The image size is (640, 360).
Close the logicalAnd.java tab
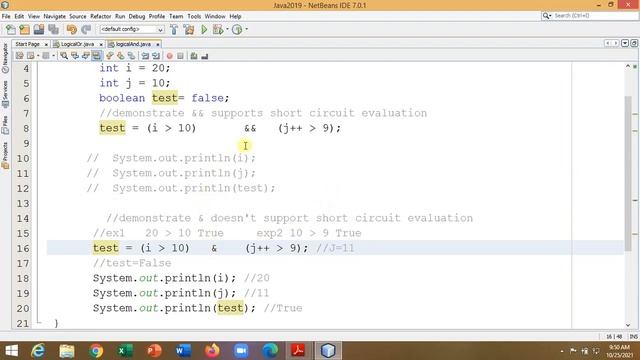158,44
